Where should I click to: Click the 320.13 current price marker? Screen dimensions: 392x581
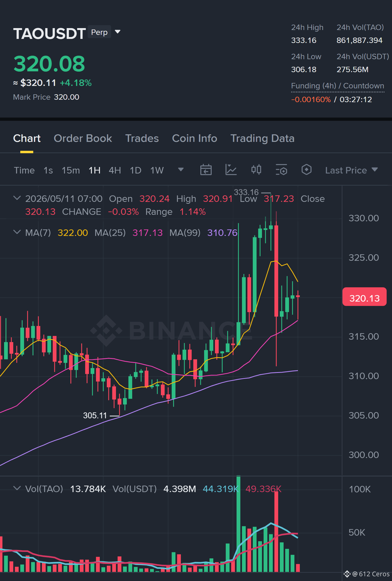tap(364, 297)
